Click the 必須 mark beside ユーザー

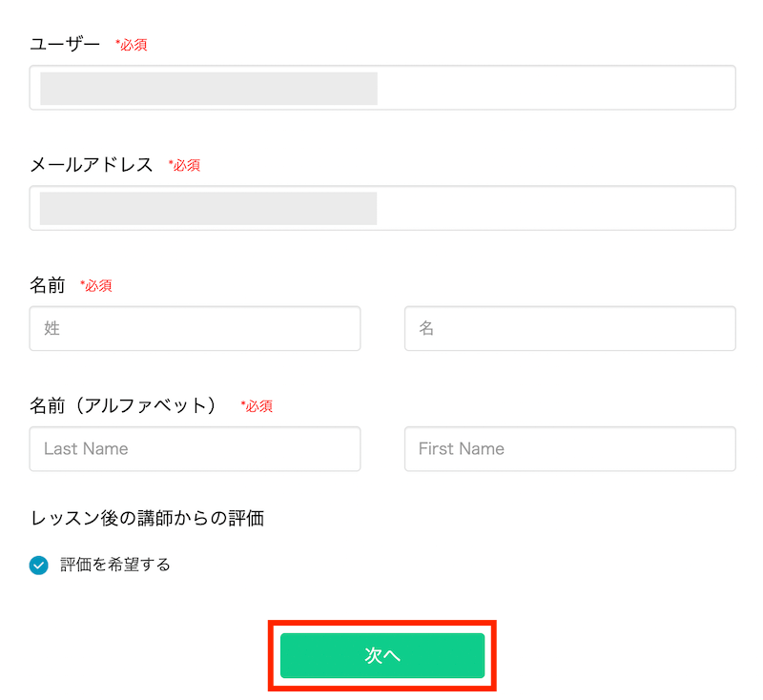tap(132, 45)
